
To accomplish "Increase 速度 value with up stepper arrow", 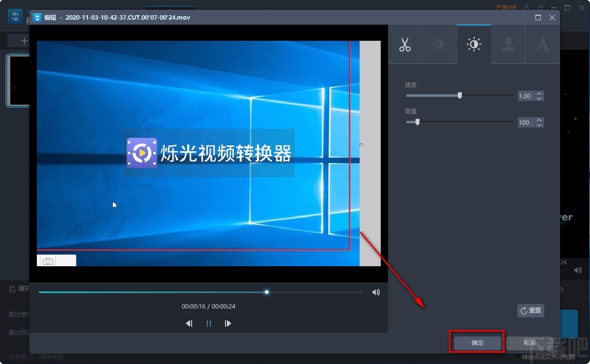I will click(x=539, y=93).
